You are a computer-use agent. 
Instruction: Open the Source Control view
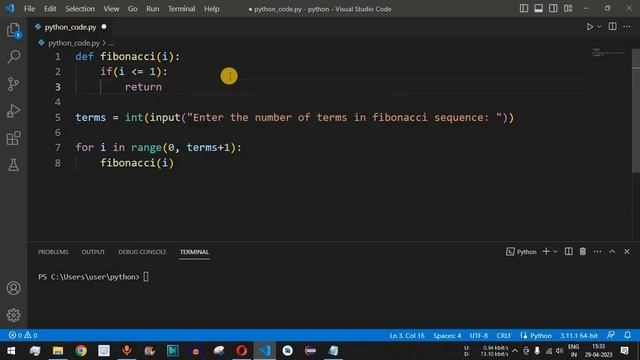(x=13, y=84)
